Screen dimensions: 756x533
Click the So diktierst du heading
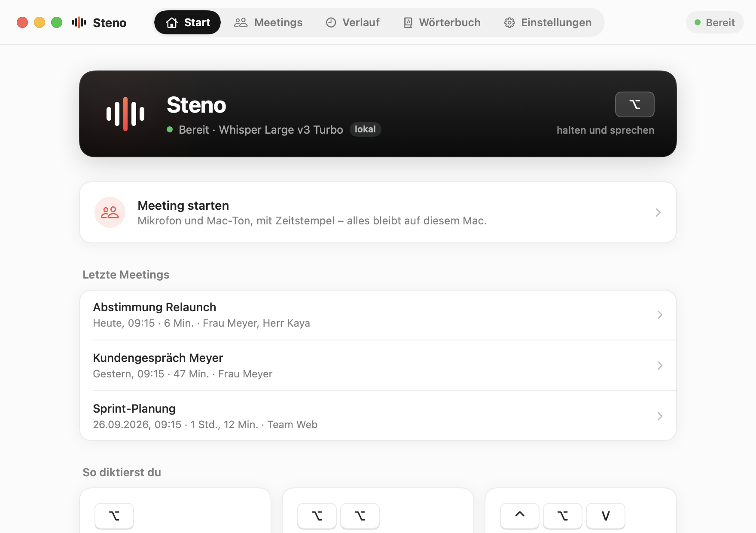pos(122,472)
